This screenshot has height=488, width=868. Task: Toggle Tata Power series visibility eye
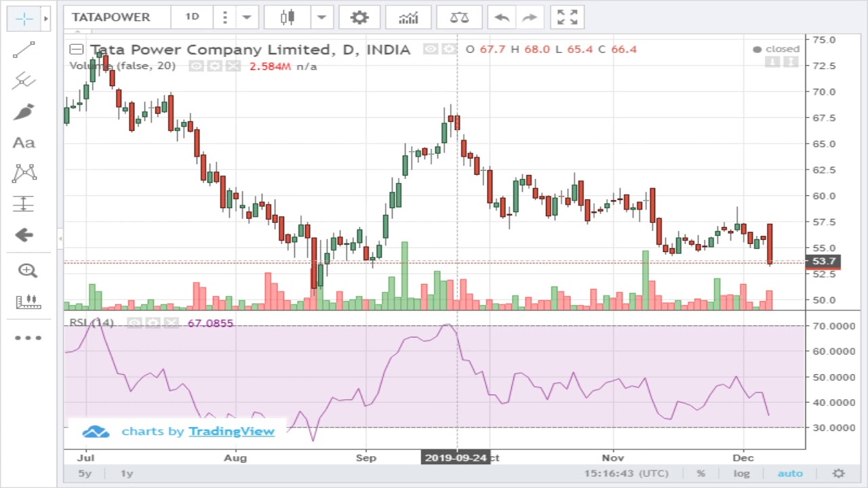(x=431, y=49)
